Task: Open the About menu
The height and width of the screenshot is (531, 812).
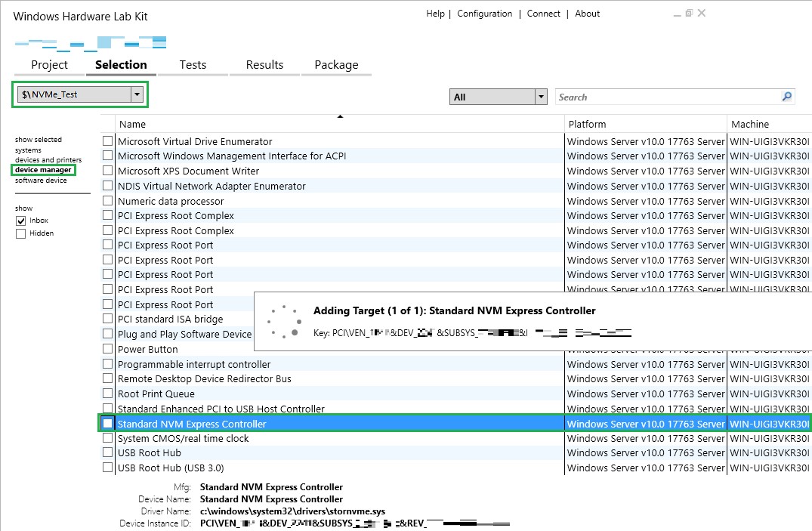Action: (587, 14)
